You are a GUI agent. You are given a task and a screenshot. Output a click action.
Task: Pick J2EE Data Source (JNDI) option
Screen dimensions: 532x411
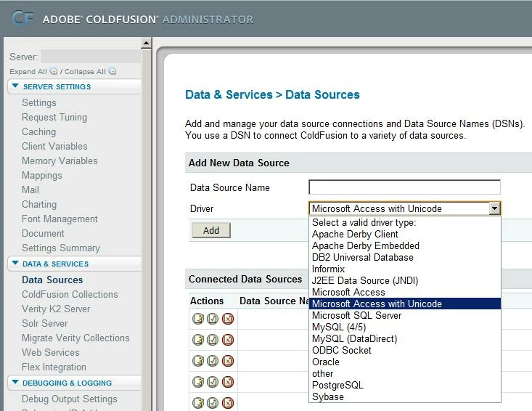[405, 281]
